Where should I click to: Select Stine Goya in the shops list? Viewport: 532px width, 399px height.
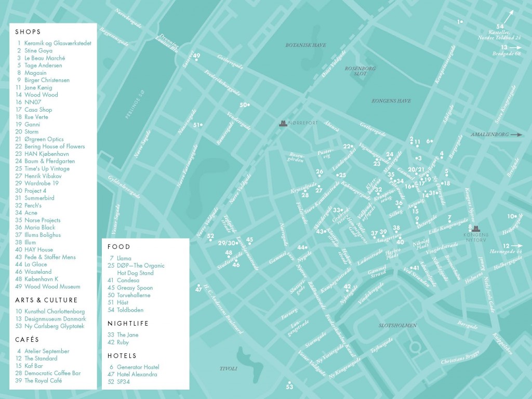point(37,51)
